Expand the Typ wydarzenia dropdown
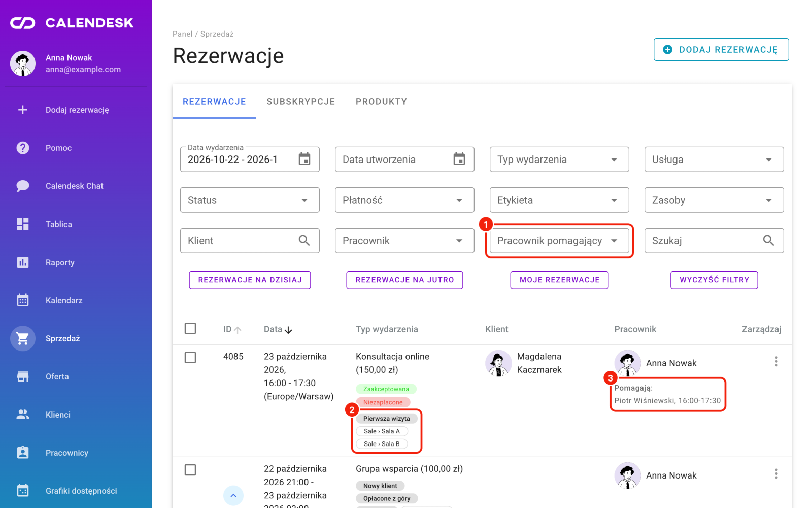 click(559, 160)
